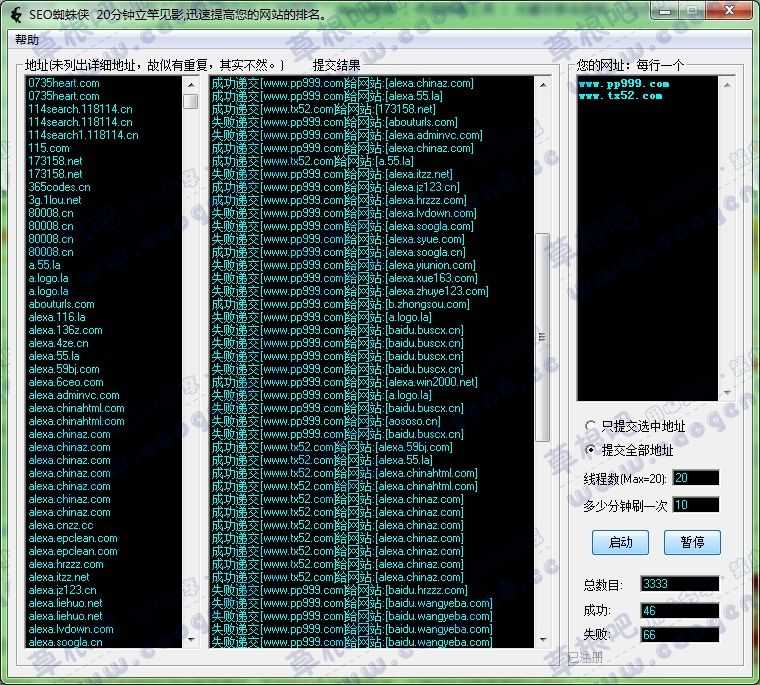The image size is (760, 685).
Task: Click result row for [alexa.xue163.com]
Action: pos(345,278)
